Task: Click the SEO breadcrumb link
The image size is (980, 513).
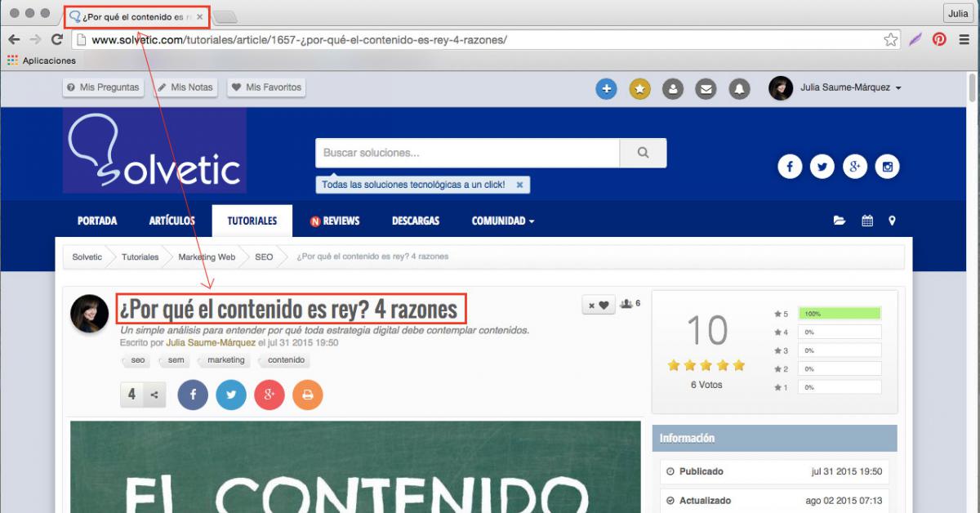Action: coord(264,256)
